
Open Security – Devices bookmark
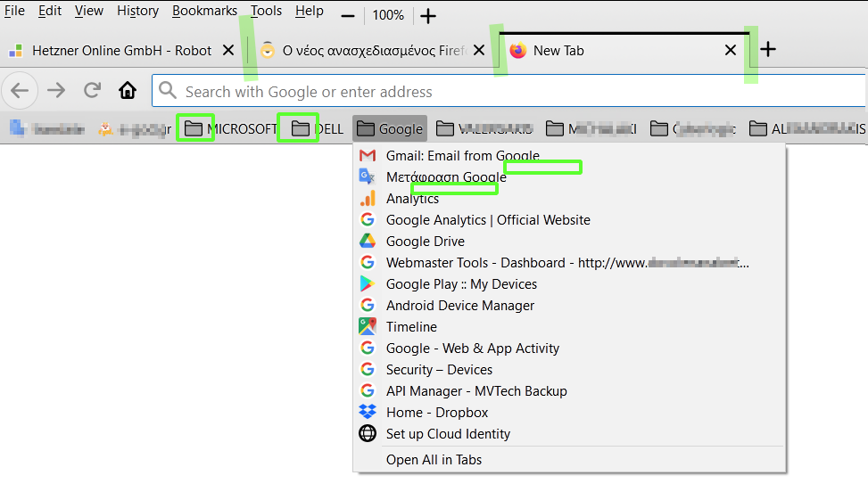pos(570,369)
